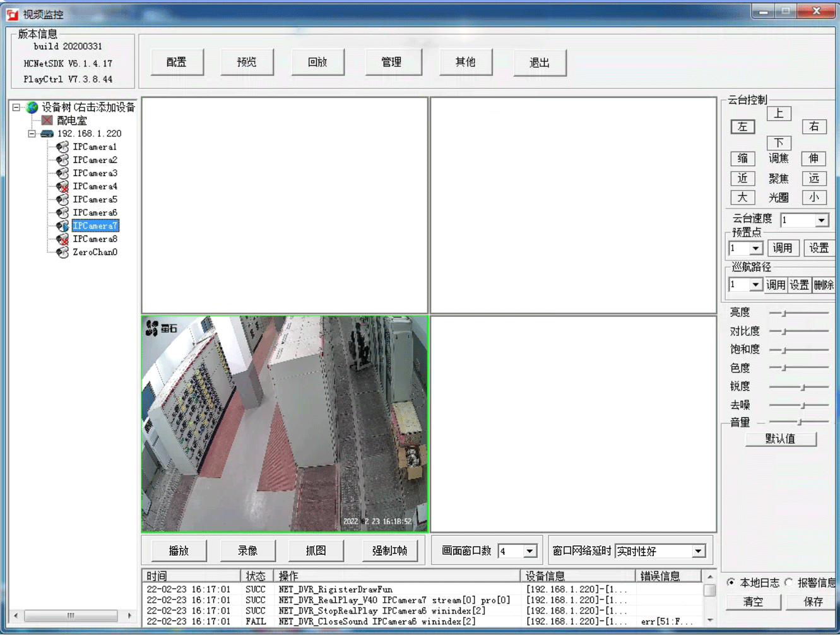Click the ZeroChan0 channel icon
The width and height of the screenshot is (840, 635).
pyautogui.click(x=62, y=252)
